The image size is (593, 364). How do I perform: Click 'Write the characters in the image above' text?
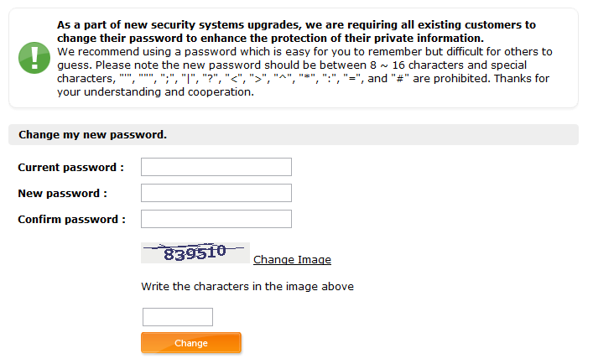[x=247, y=287]
